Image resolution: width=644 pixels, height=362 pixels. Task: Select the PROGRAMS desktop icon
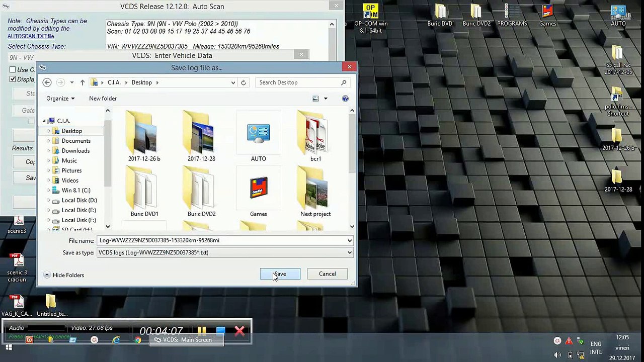(512, 15)
